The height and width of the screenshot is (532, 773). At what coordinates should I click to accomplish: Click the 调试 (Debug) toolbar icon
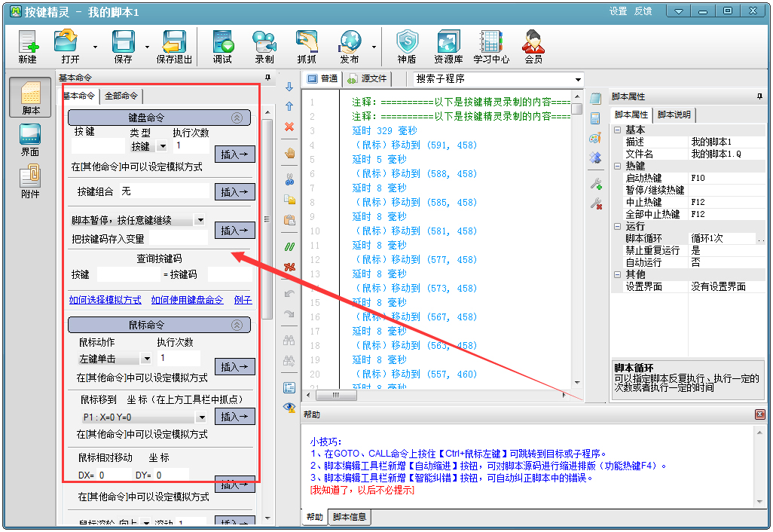pyautogui.click(x=223, y=47)
